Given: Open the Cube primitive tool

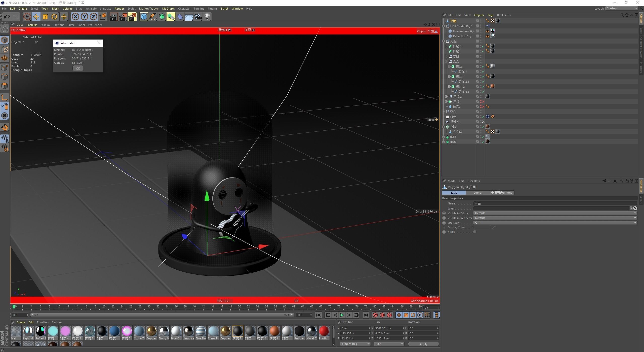Looking at the screenshot, I should (144, 17).
